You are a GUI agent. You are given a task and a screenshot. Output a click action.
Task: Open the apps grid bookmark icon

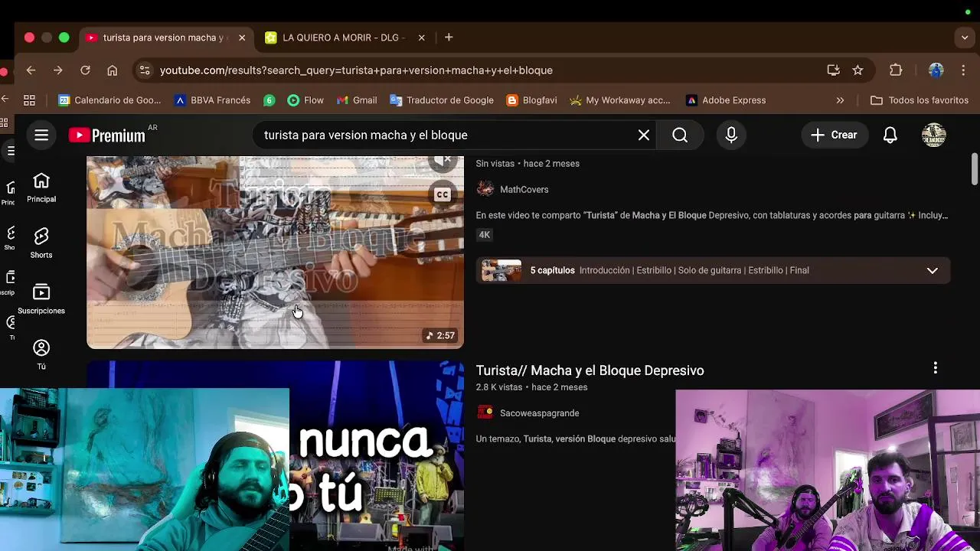pyautogui.click(x=29, y=100)
